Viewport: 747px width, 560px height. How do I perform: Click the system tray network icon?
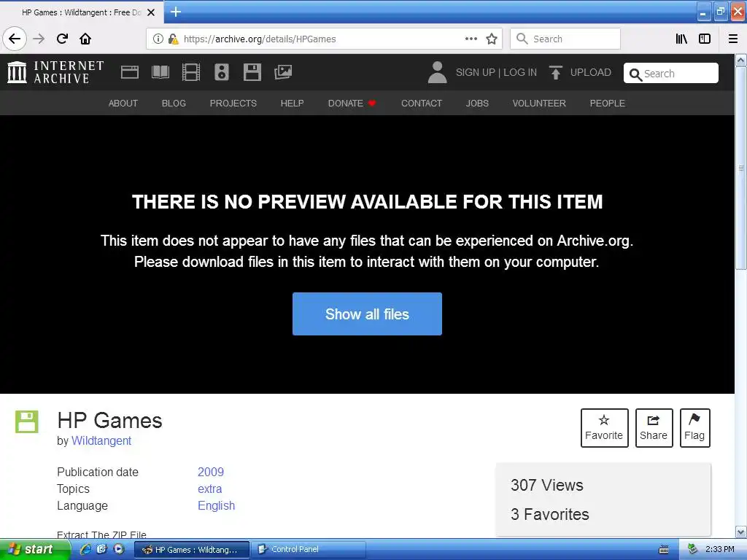point(692,549)
